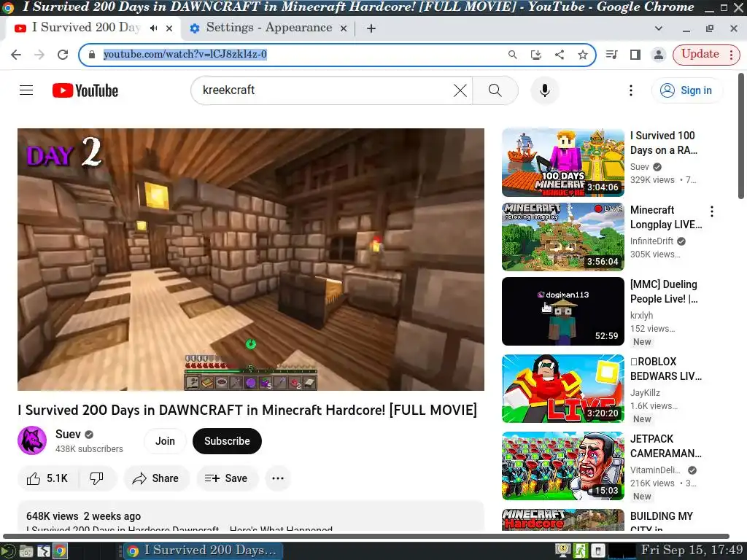
Task: Click krxlyh channel name
Action: (x=641, y=315)
